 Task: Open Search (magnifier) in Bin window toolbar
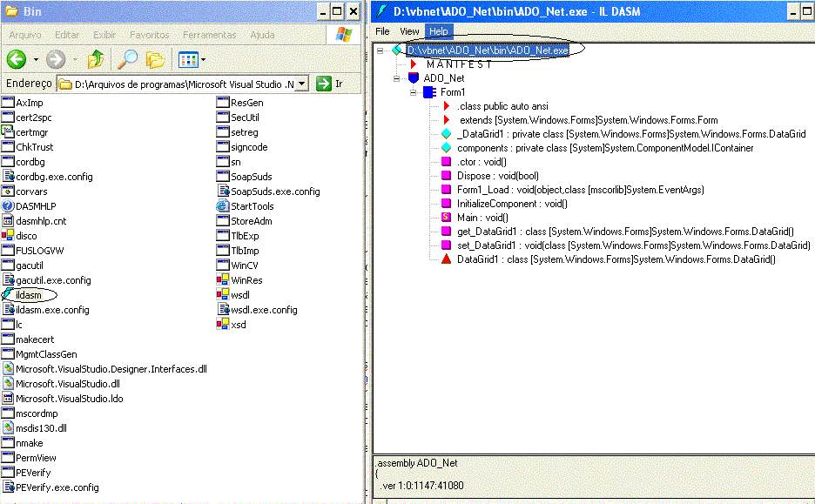(127, 59)
